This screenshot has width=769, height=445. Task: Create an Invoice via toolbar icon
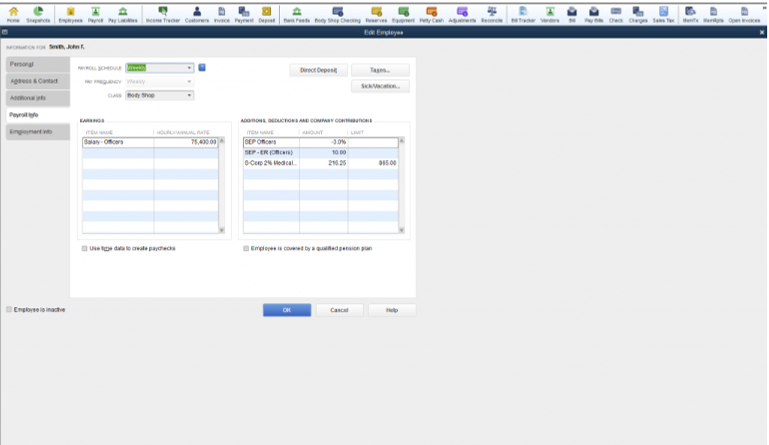pyautogui.click(x=222, y=14)
